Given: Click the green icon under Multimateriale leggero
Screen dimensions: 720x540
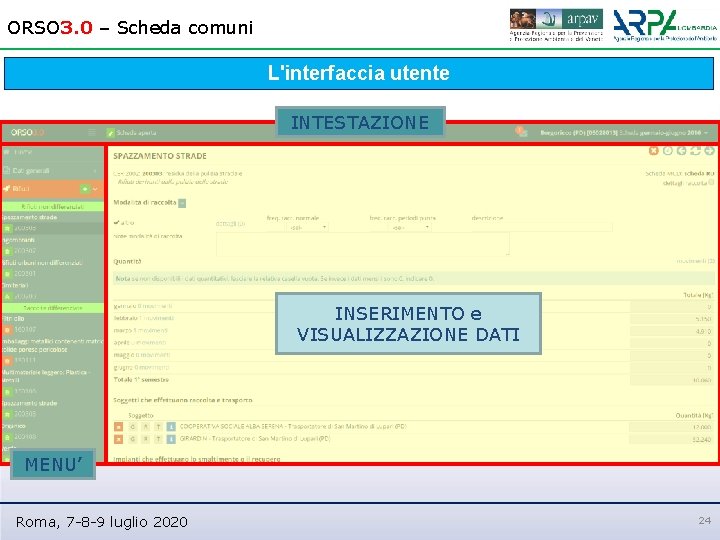Looking at the screenshot, I should tap(7, 392).
